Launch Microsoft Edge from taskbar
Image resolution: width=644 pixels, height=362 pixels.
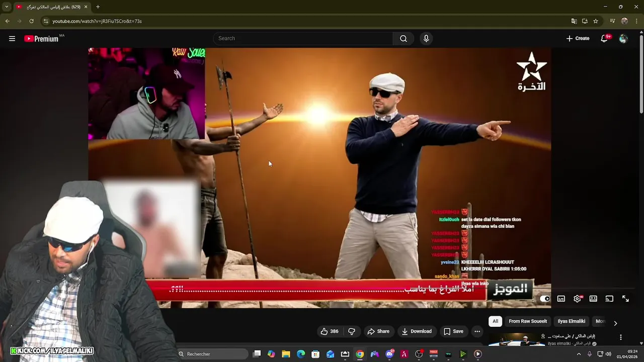tap(301, 354)
